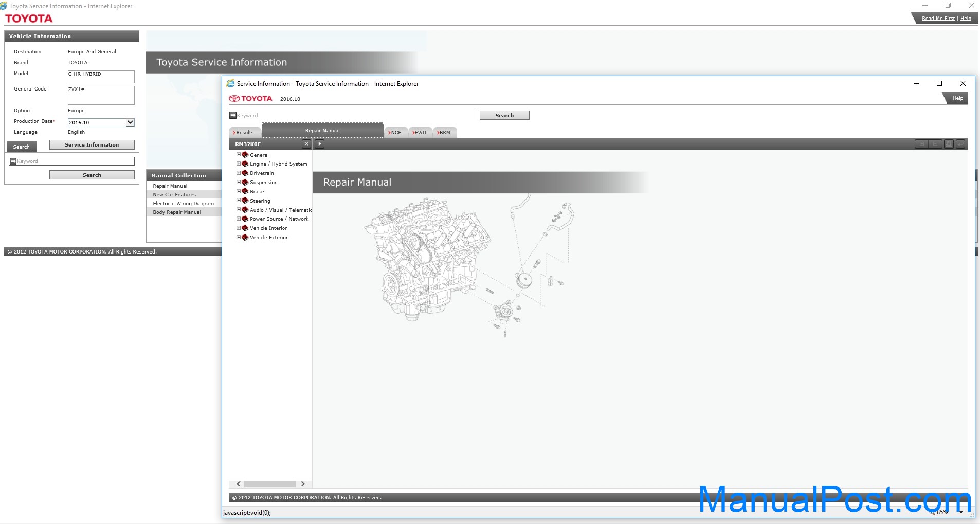Click the Service Information button
The width and height of the screenshot is (980, 524).
[92, 144]
